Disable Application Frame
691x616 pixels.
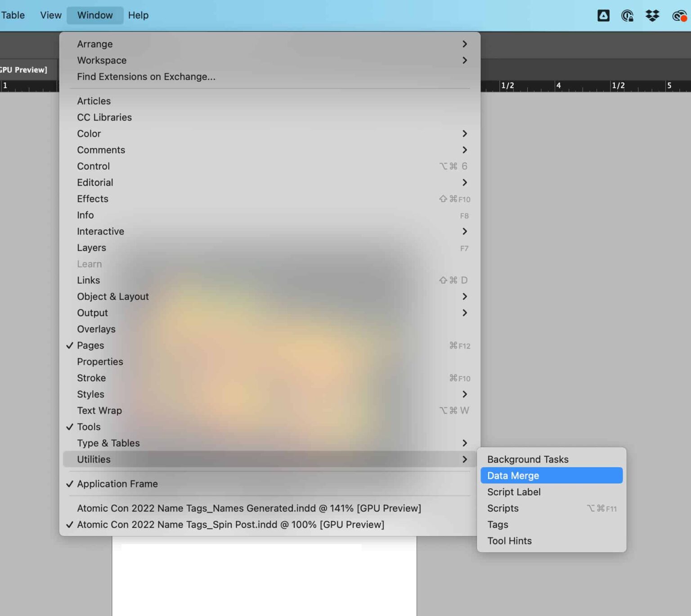click(x=117, y=484)
